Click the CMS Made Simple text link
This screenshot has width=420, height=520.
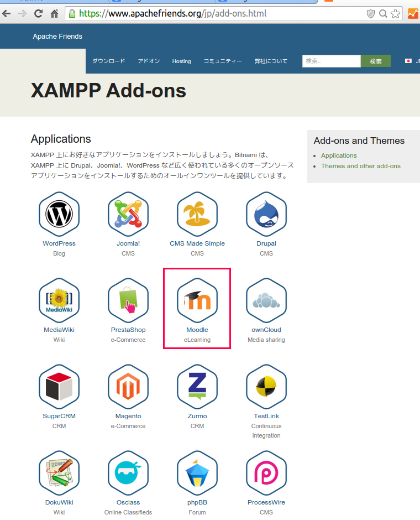197,243
